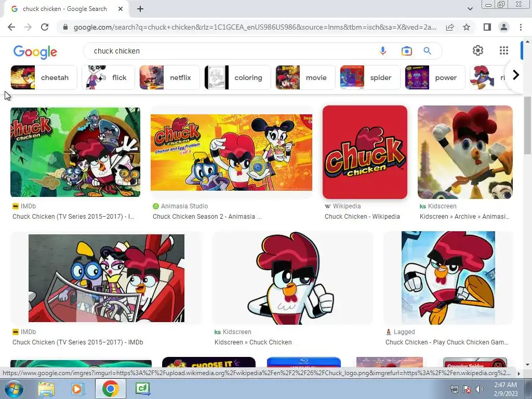532x399 pixels.
Task: Open system tray network icon
Action: 454,389
